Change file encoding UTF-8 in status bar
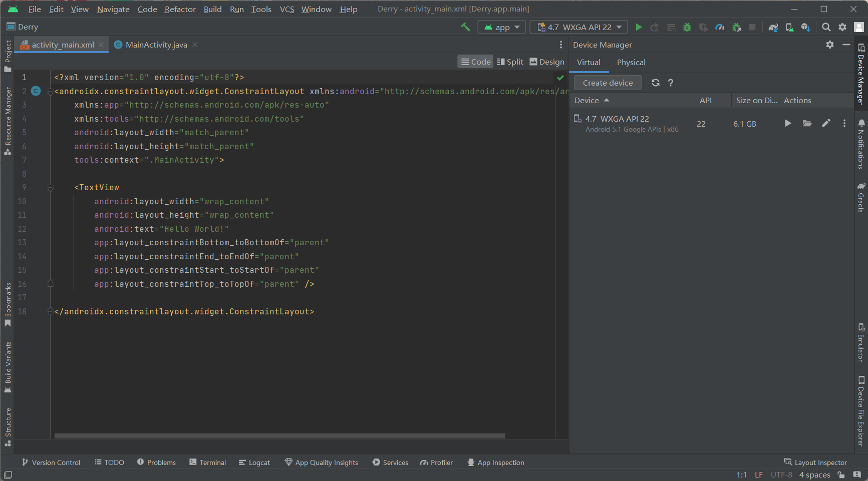868x481 pixels. 781,474
